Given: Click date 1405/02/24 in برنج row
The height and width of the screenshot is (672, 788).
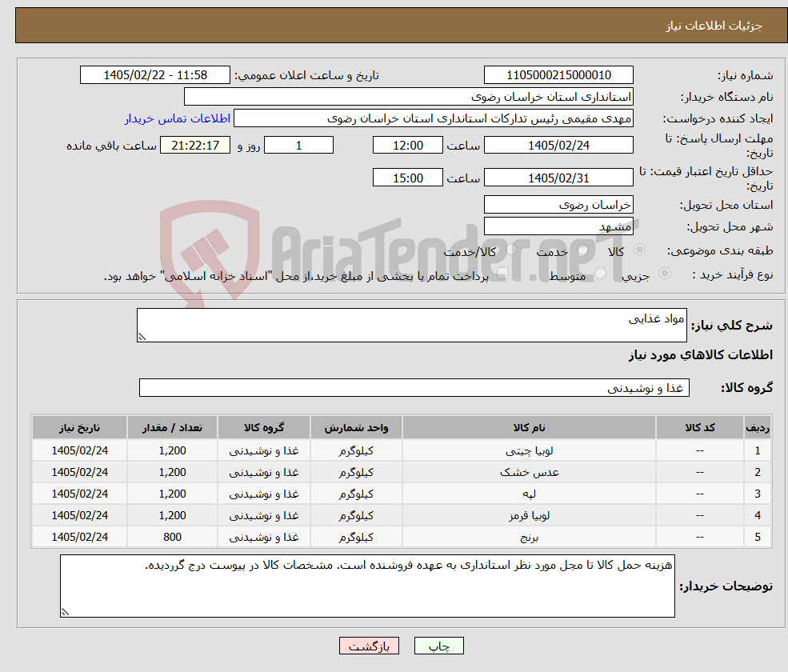Looking at the screenshot, I should (79, 538).
